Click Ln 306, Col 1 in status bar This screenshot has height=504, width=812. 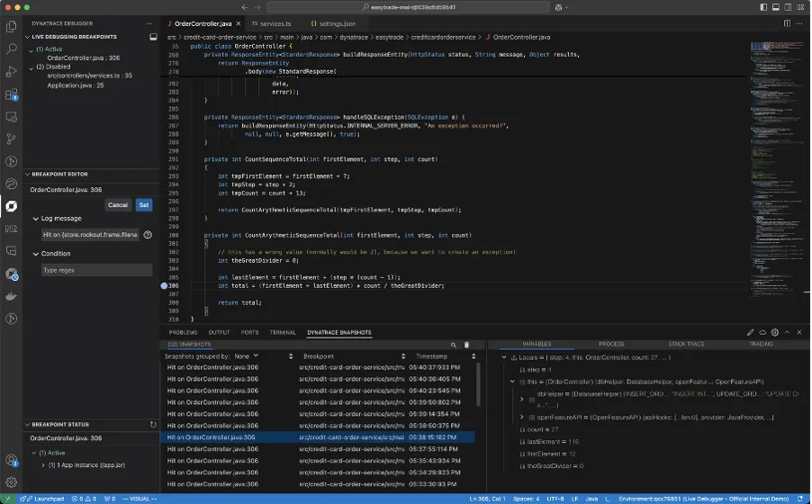tap(487, 499)
